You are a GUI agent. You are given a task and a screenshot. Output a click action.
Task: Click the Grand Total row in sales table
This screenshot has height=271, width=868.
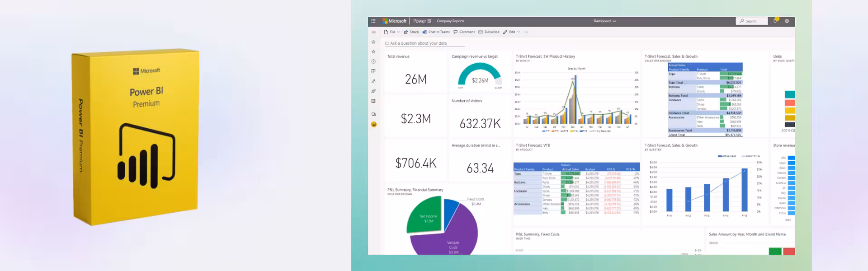[705, 135]
